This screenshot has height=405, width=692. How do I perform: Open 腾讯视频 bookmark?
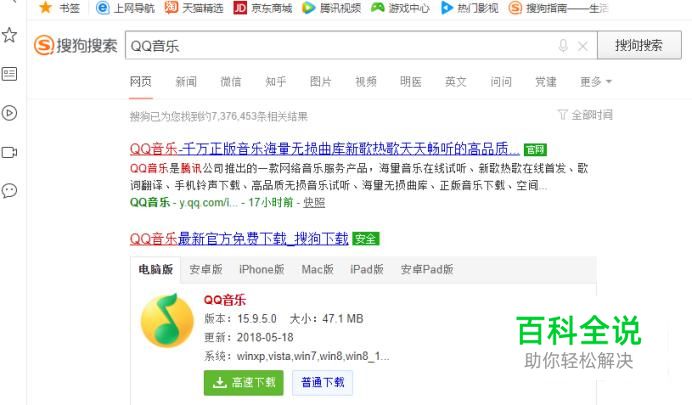(x=331, y=8)
